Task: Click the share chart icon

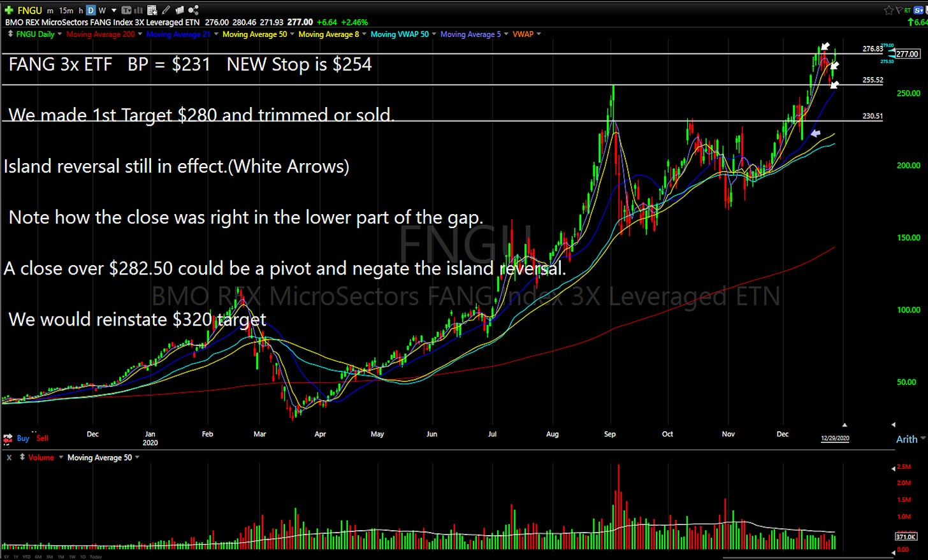Action: [193, 10]
